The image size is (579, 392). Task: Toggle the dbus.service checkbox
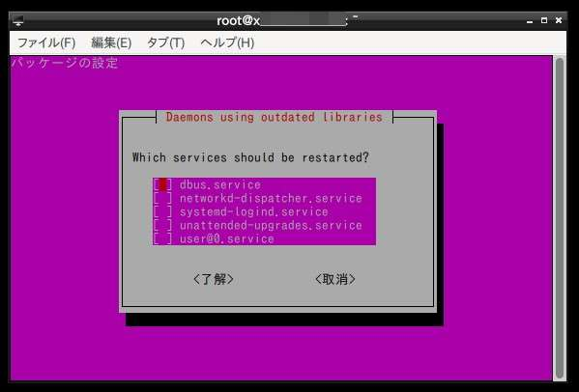click(x=162, y=184)
